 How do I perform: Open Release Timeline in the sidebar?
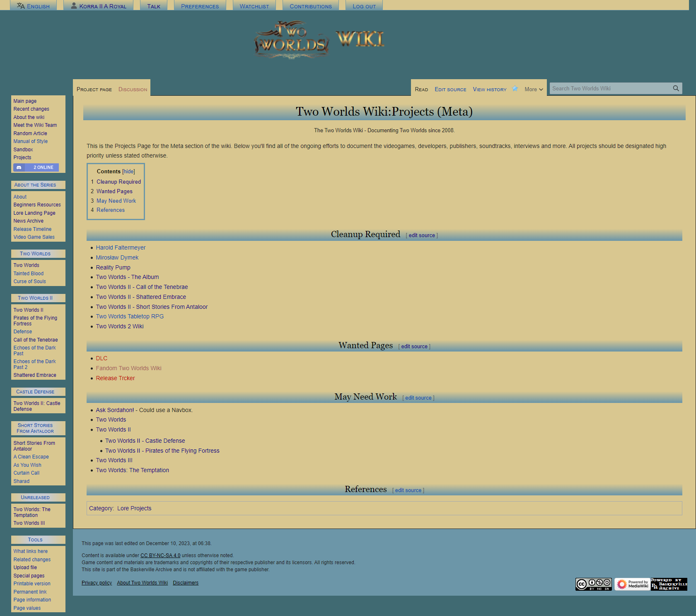[x=32, y=229]
